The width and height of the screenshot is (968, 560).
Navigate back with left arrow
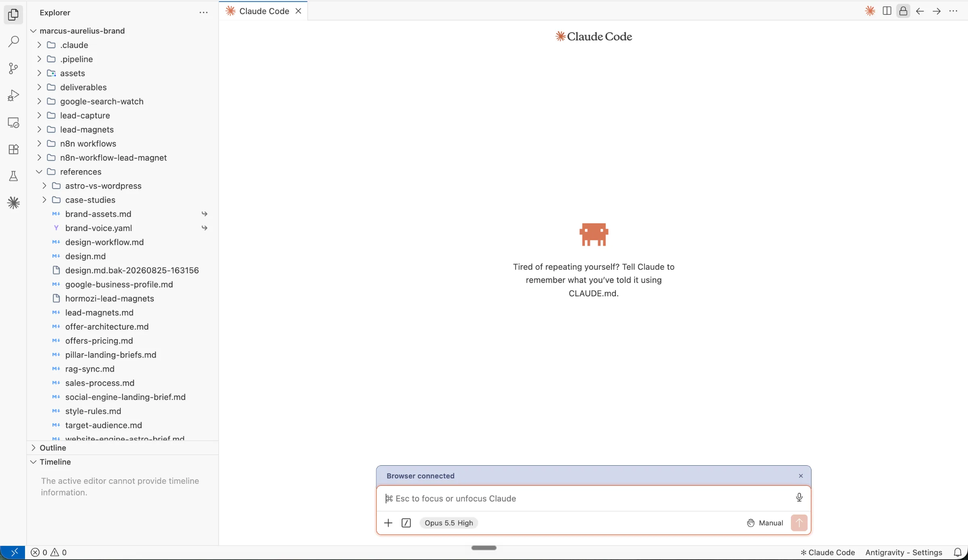click(x=920, y=11)
